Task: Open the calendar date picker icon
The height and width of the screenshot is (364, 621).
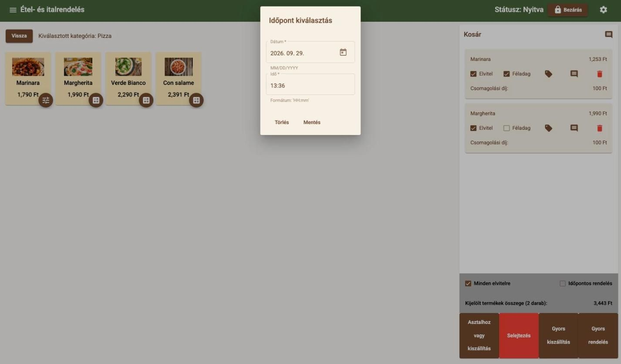Action: pyautogui.click(x=343, y=52)
